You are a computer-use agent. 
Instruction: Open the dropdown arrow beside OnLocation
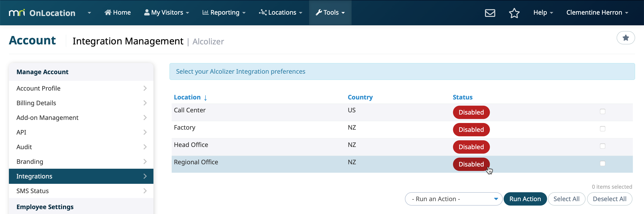(x=89, y=13)
